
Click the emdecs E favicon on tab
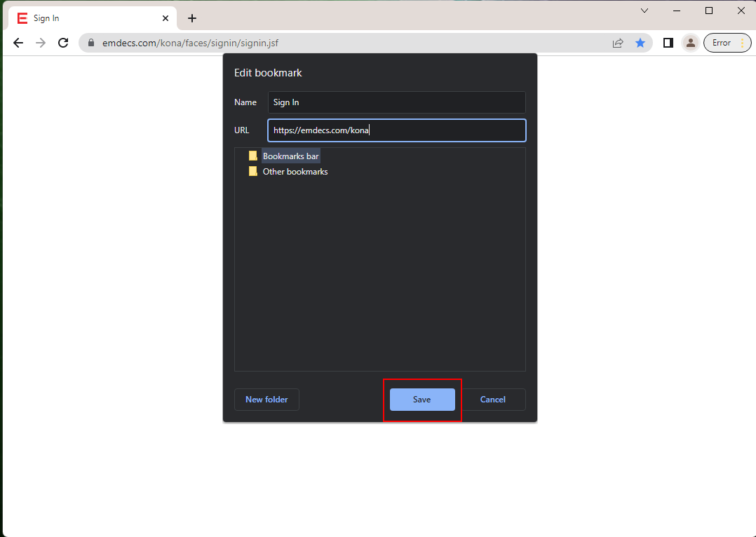point(22,18)
